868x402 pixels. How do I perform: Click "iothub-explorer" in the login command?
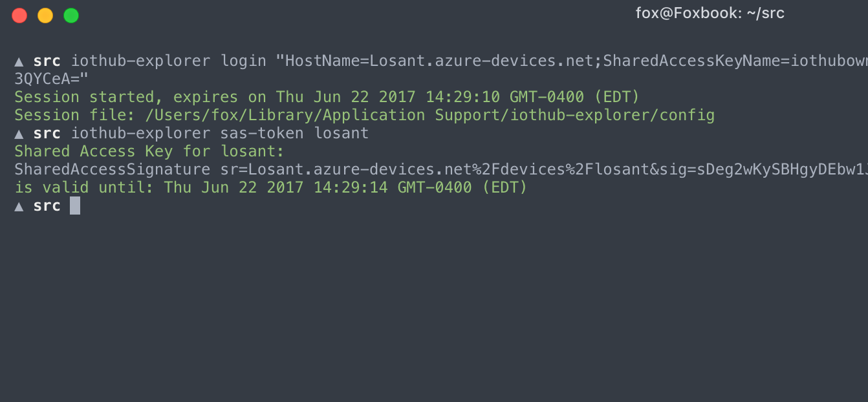coord(140,61)
